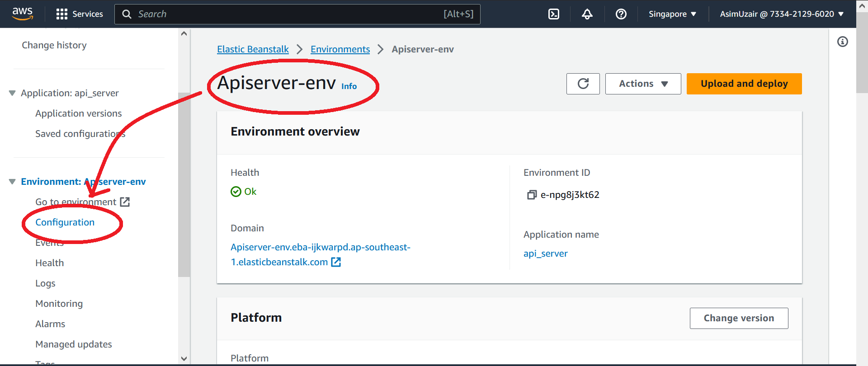Open the Actions dropdown
The height and width of the screenshot is (366, 868).
click(x=643, y=84)
